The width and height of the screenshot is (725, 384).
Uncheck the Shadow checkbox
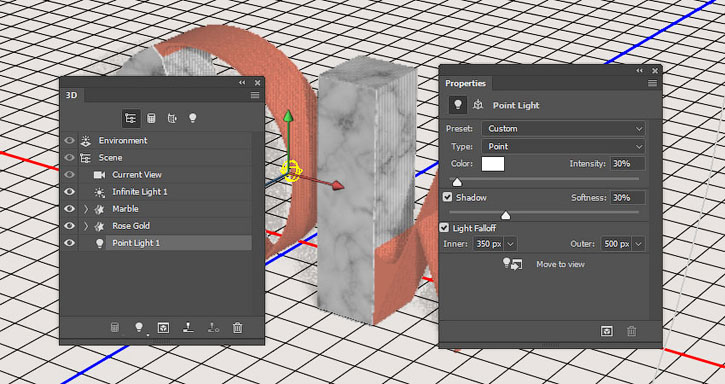coord(447,197)
